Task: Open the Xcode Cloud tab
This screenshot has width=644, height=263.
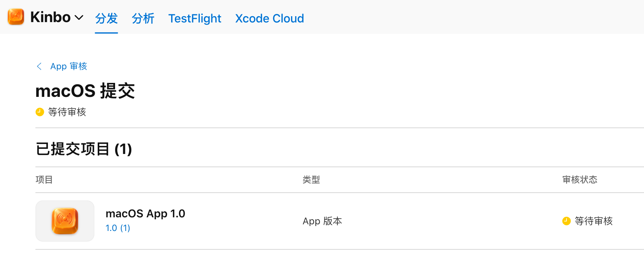Action: [x=270, y=18]
